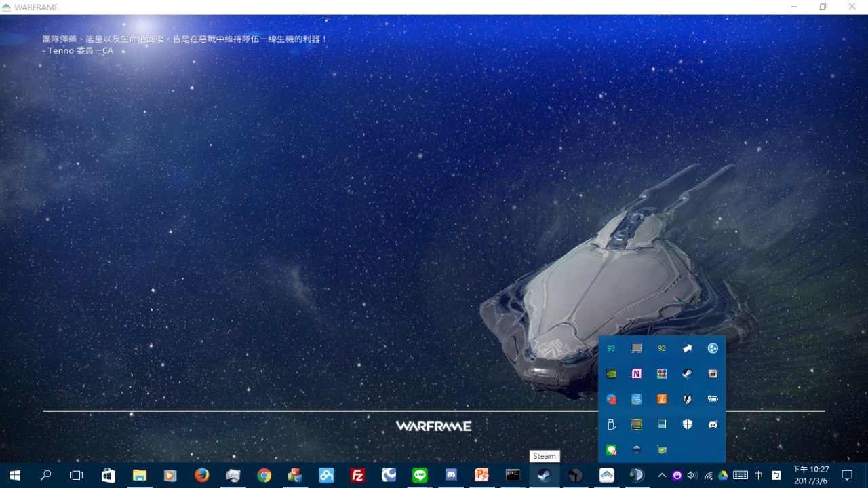Click the green chat bubble tray icon
Screen dimensions: 868x488
point(611,449)
